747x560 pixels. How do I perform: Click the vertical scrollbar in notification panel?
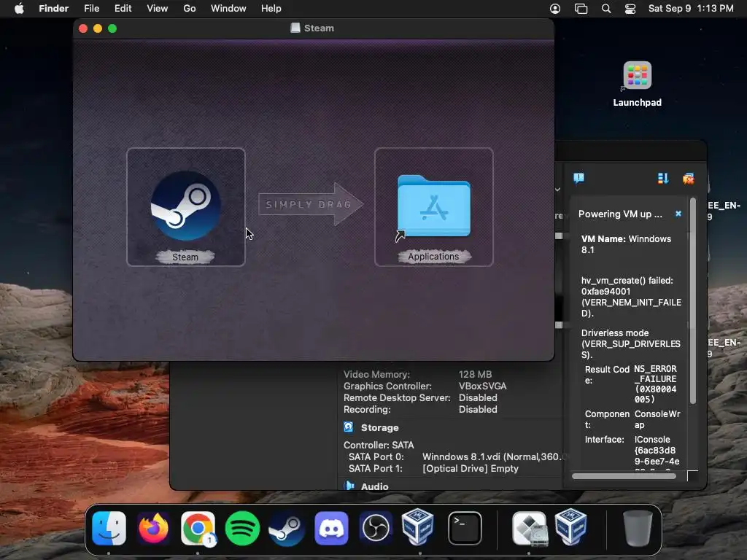point(693,301)
